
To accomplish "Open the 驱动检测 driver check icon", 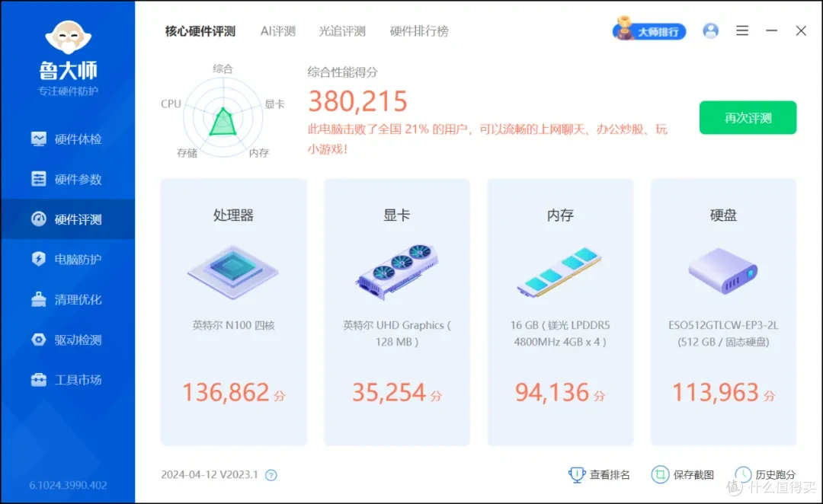I will [x=69, y=340].
